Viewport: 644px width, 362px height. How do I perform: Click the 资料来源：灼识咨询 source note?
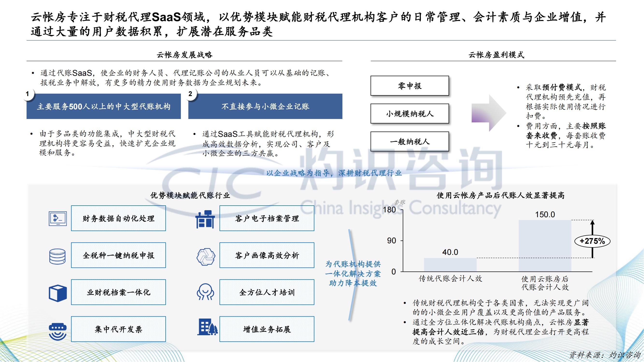point(605,355)
